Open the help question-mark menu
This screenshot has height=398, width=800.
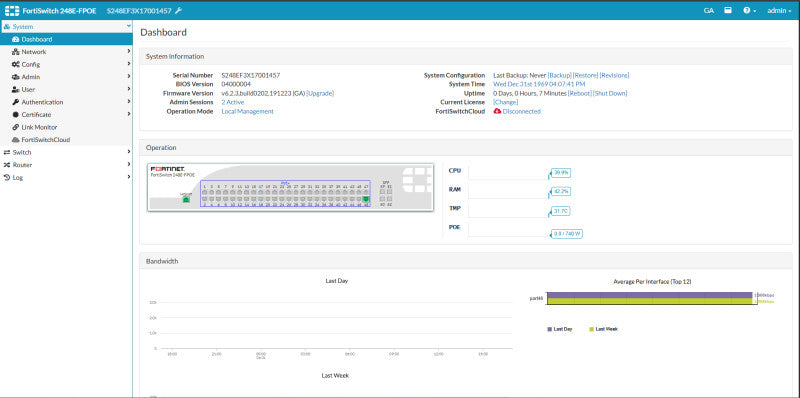click(x=749, y=10)
